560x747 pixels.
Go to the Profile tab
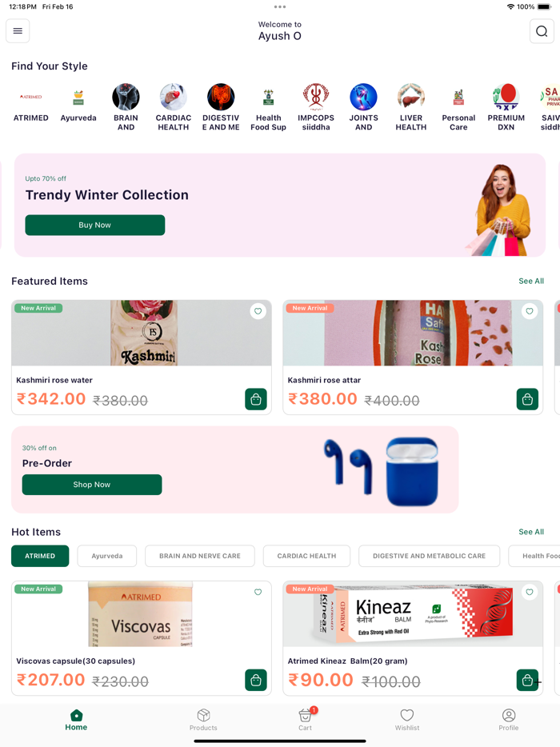509,719
